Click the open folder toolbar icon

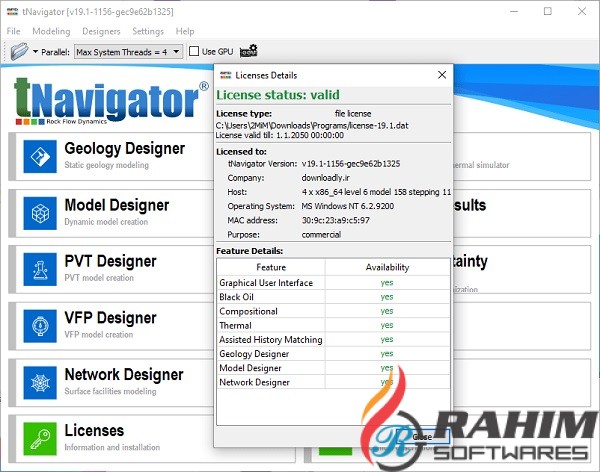coord(19,51)
